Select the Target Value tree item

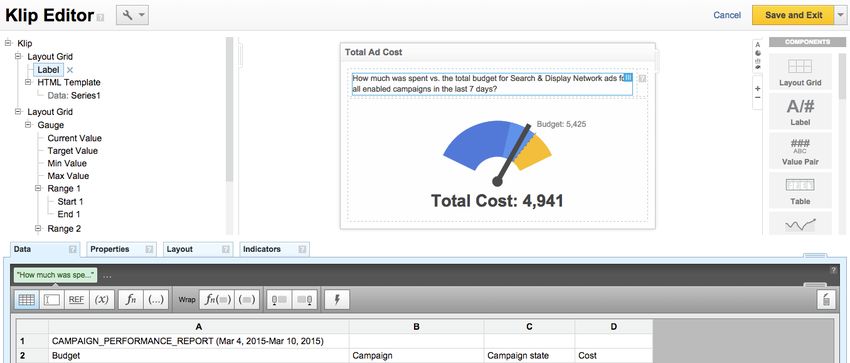tap(73, 151)
